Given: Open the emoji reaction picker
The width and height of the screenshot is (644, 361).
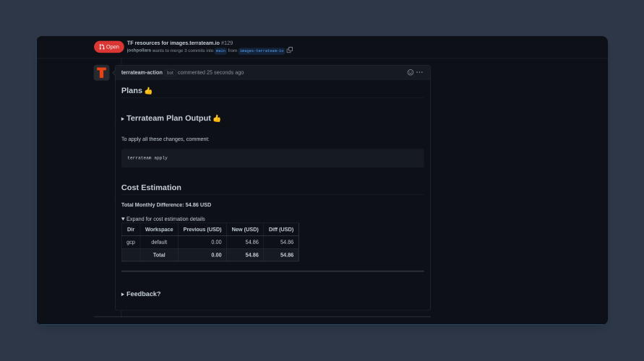Looking at the screenshot, I should coord(411,72).
